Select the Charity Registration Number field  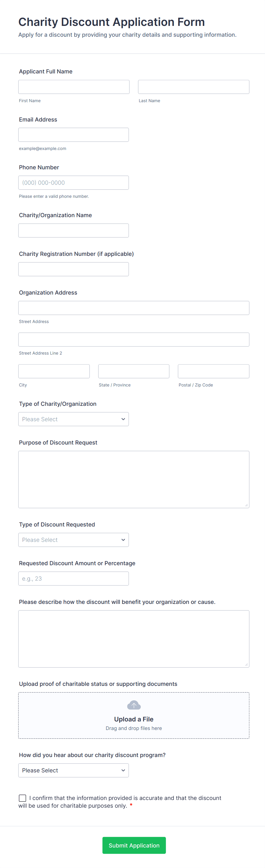coord(73,269)
